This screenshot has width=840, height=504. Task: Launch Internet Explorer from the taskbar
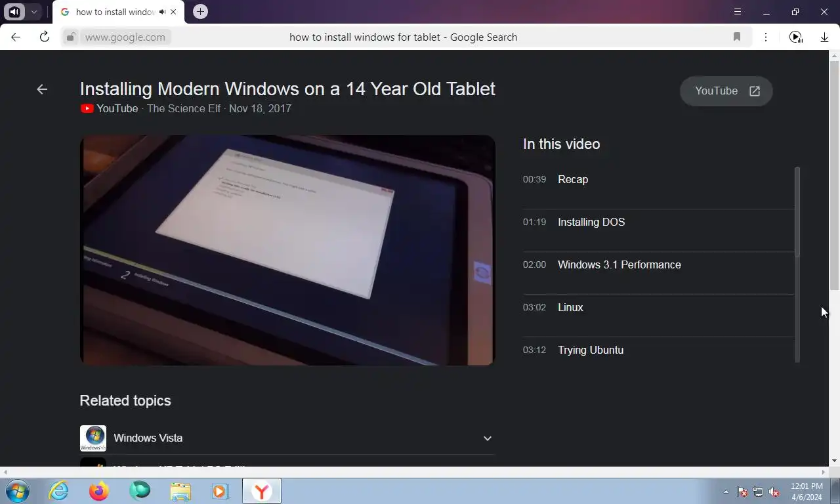[x=59, y=491]
